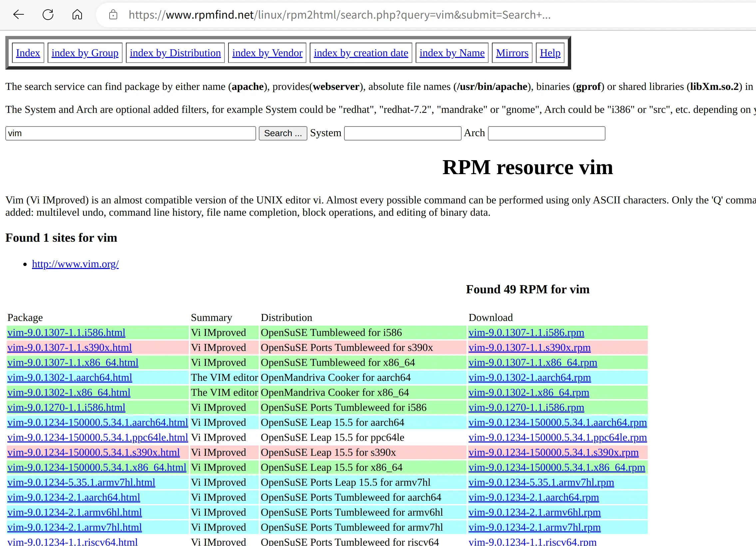
Task: Click the Arch filter input
Action: pyautogui.click(x=546, y=133)
